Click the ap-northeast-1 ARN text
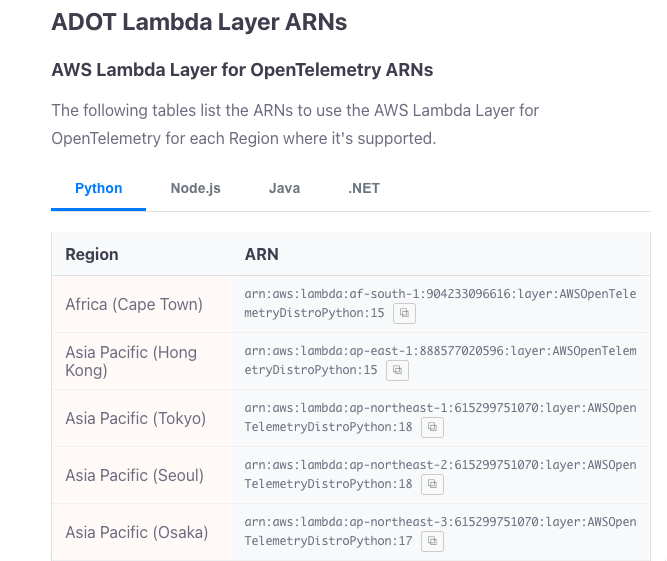Image resolution: width=667 pixels, height=561 pixels. point(440,409)
